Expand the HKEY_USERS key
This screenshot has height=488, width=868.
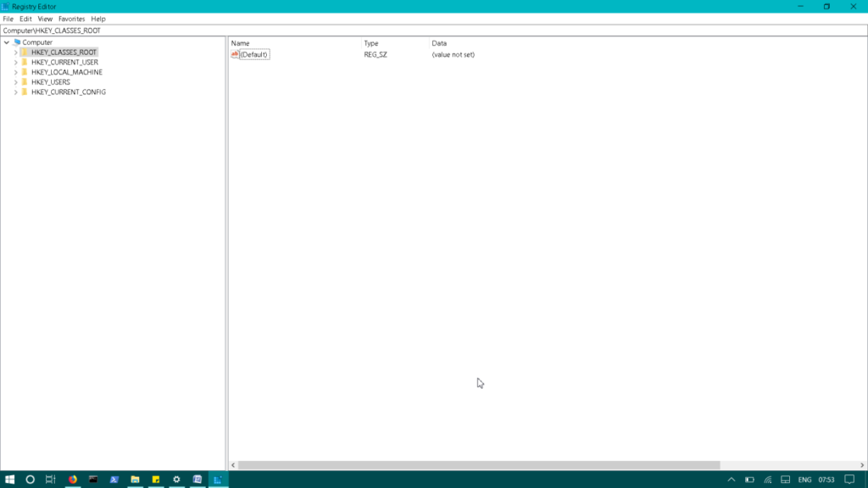[15, 82]
